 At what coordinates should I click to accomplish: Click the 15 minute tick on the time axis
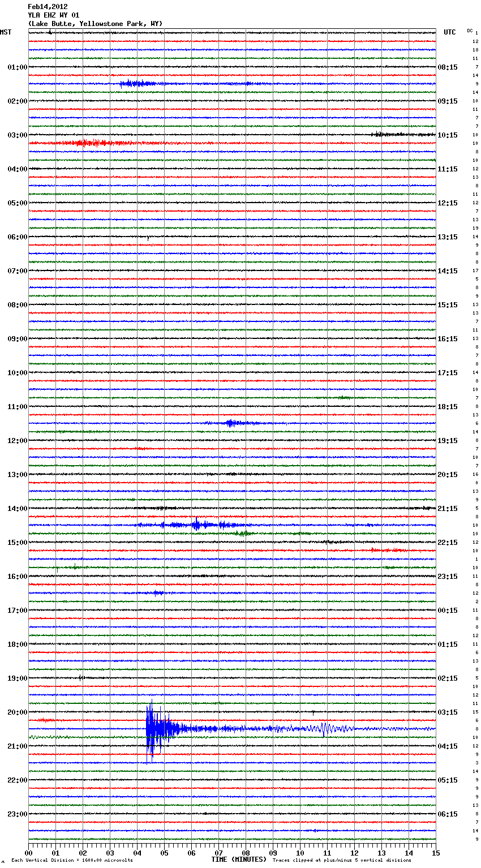tap(436, 853)
